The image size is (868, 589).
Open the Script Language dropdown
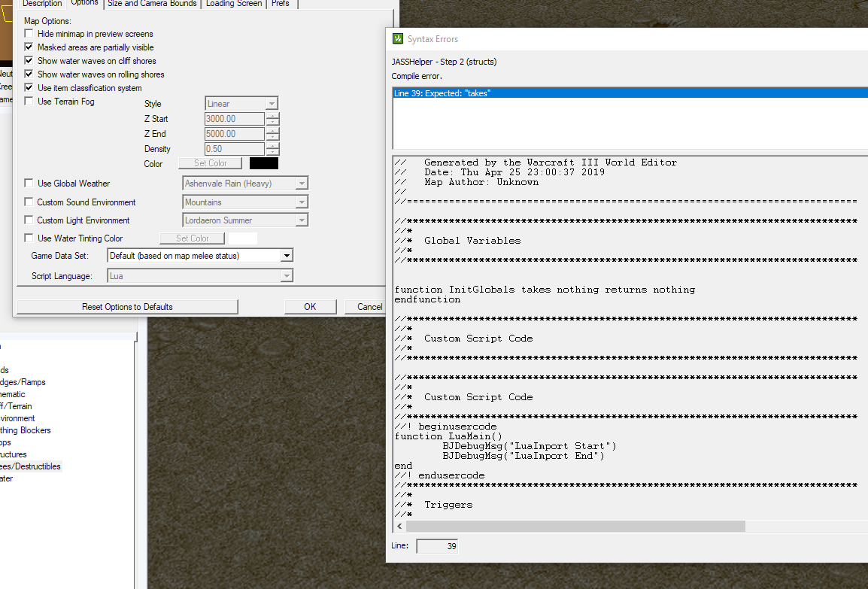point(200,275)
